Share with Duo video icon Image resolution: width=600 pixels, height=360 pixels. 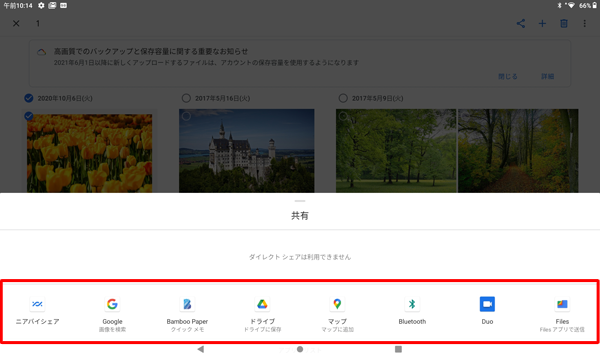coord(487,304)
